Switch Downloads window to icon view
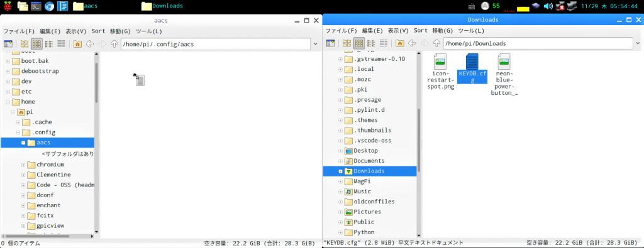Screen dimensions: 644x248 (x=347, y=43)
